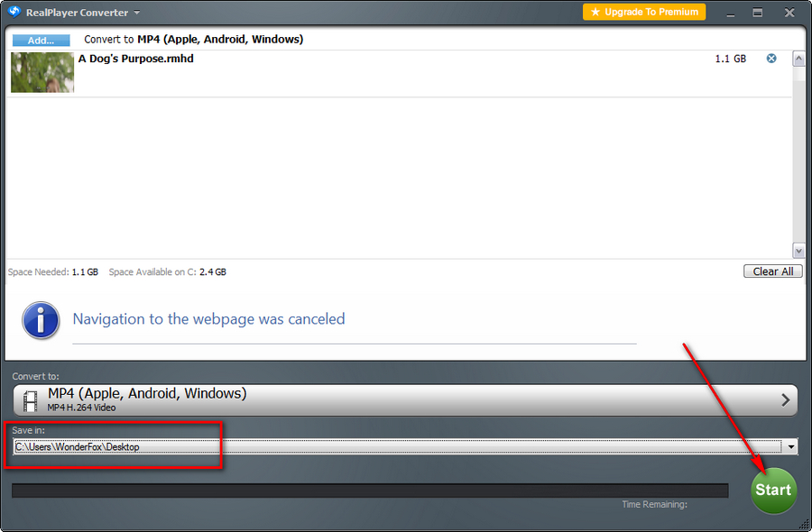Click 'Convert to MP4 (Apple, Android, Windows)' header text
The height and width of the screenshot is (532, 812).
(194, 40)
